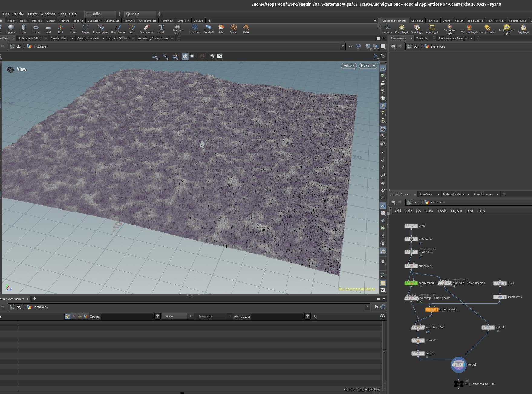The height and width of the screenshot is (394, 532).
Task: Toggle the copytopoints1 node flag
Action: (437, 310)
